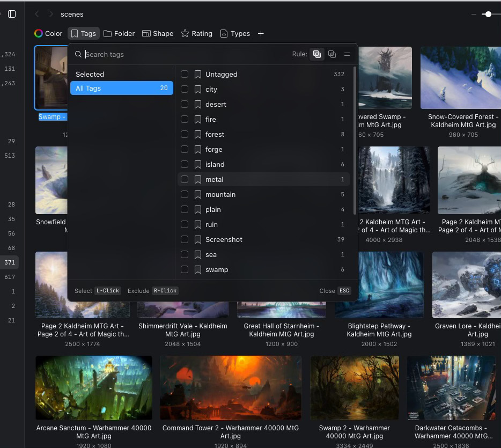Open the Tags filter

[x=83, y=34]
